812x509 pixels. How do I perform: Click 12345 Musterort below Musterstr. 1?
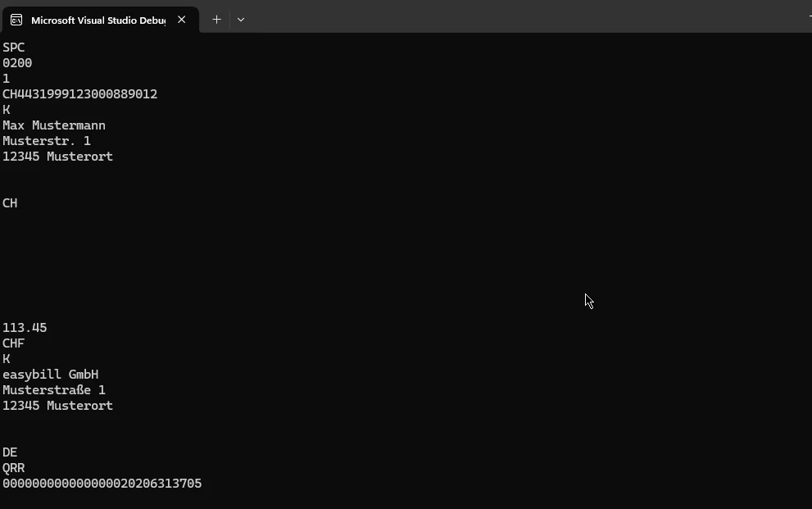pyautogui.click(x=57, y=157)
